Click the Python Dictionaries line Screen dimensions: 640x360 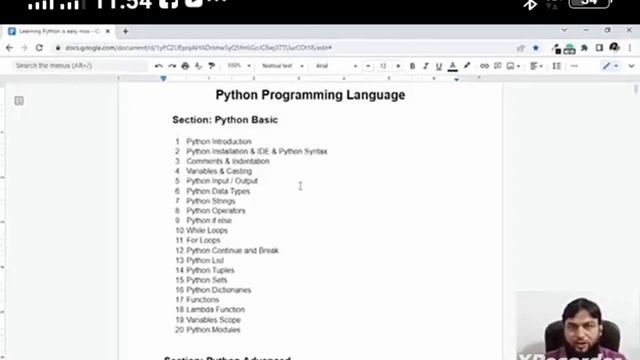[x=218, y=290]
